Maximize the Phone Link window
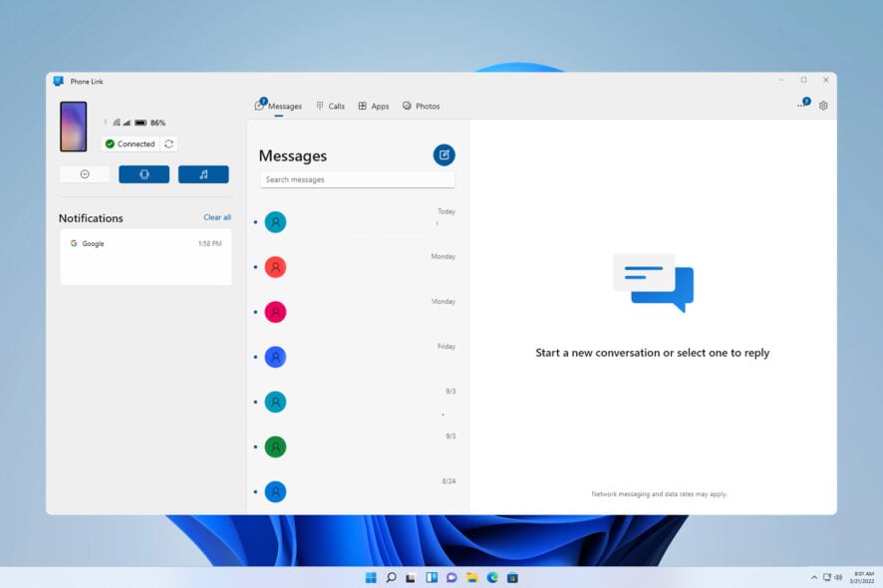883x588 pixels. tap(803, 80)
